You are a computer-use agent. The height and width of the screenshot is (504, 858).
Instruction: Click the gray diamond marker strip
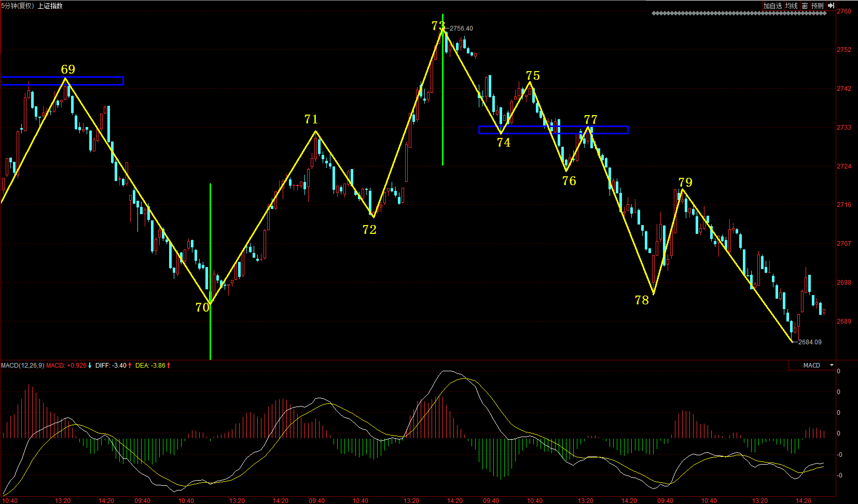click(x=739, y=13)
